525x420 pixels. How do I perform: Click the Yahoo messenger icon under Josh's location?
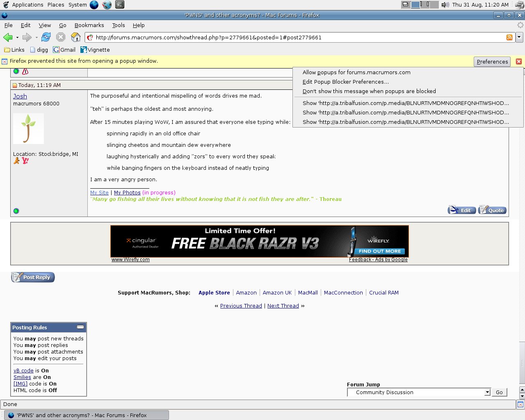point(25,161)
